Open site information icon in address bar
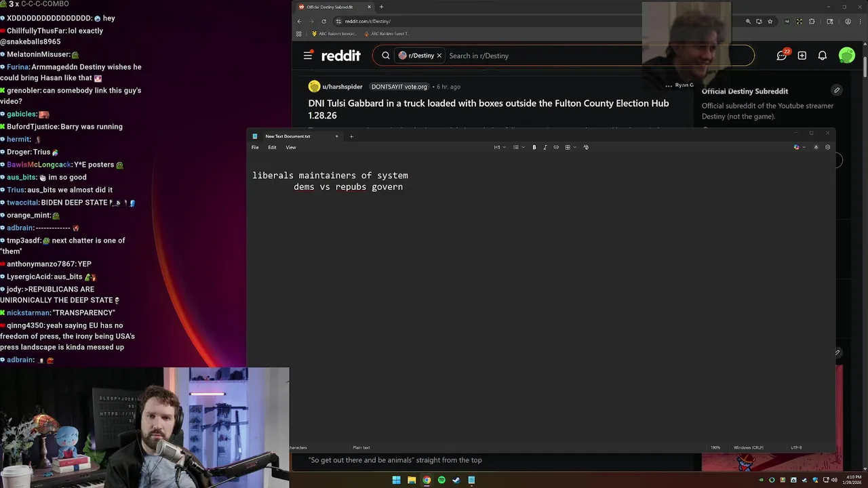868x488 pixels. [338, 21]
